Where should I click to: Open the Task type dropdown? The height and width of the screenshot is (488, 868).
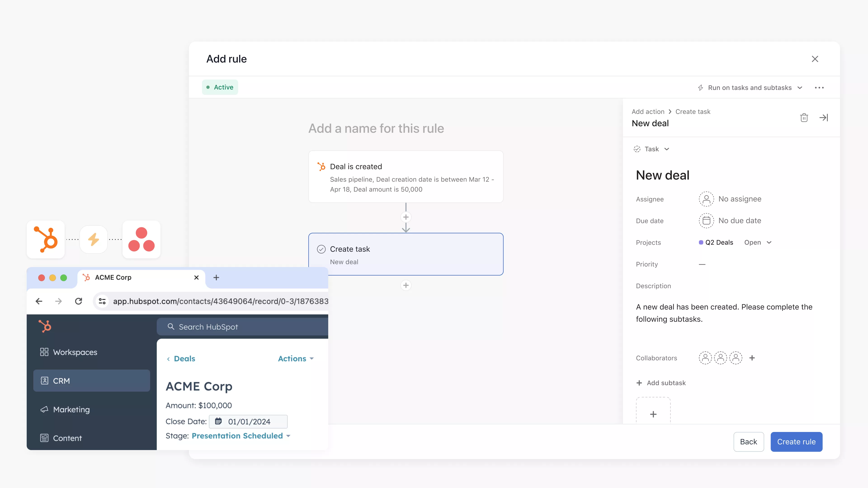652,149
